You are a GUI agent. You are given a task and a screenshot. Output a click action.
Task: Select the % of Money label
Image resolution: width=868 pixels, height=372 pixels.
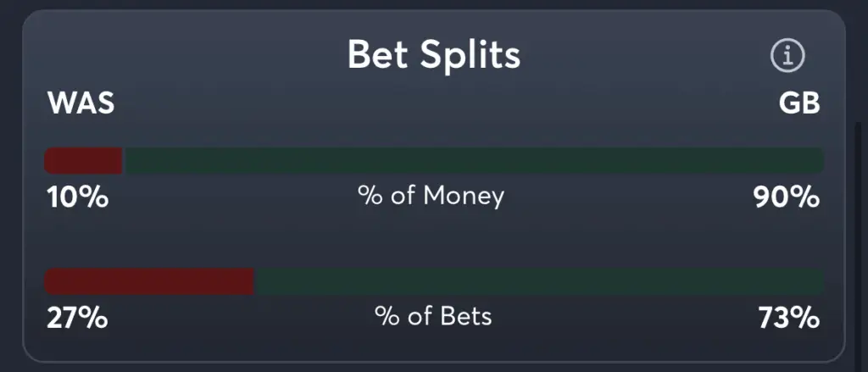click(x=431, y=196)
